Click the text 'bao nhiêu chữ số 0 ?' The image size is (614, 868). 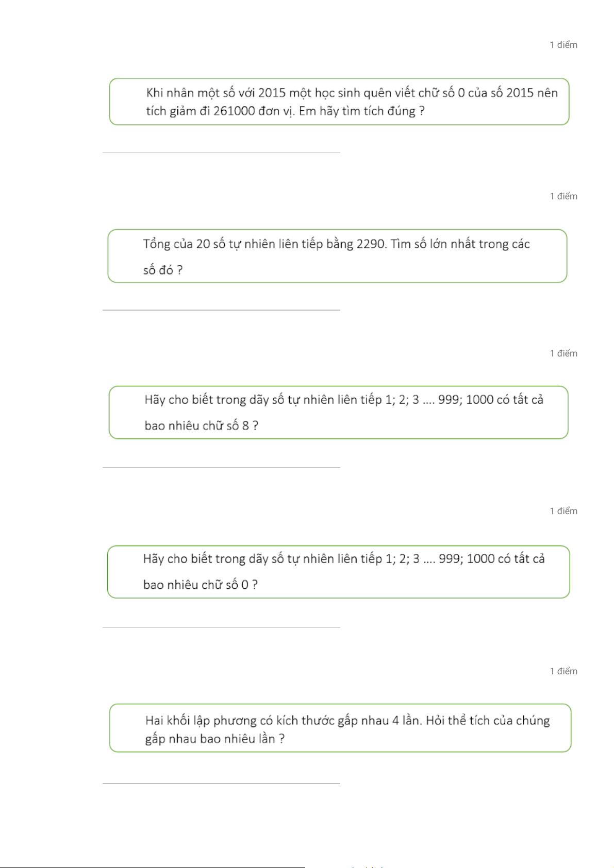tap(201, 585)
